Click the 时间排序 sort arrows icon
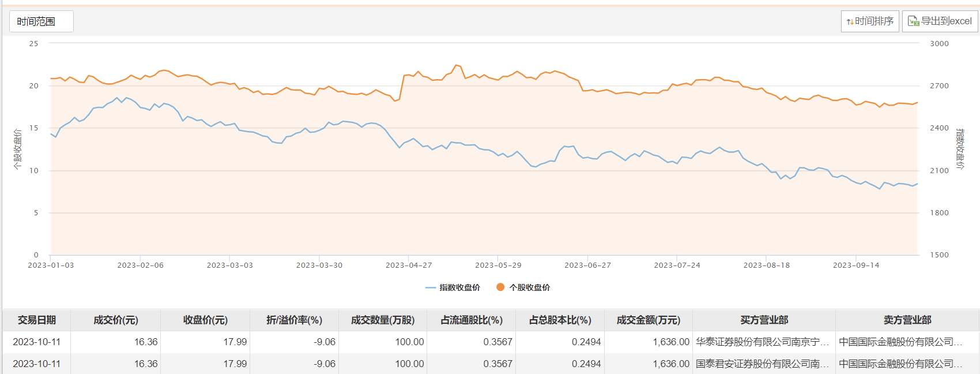The width and height of the screenshot is (980, 374). coord(850,22)
